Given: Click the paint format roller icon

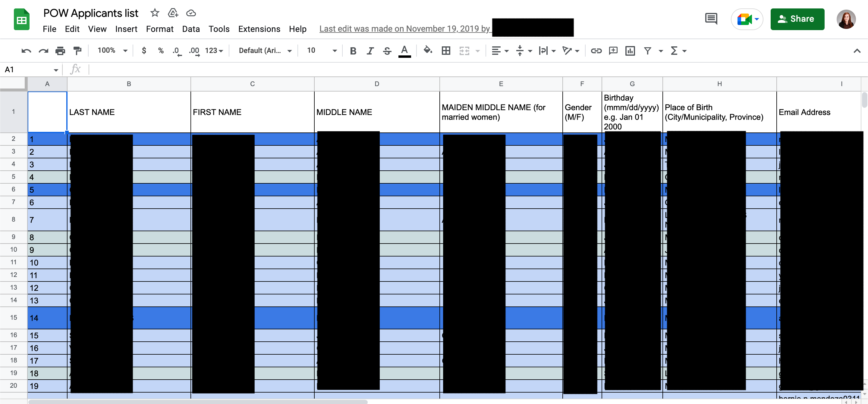Looking at the screenshot, I should [x=77, y=51].
